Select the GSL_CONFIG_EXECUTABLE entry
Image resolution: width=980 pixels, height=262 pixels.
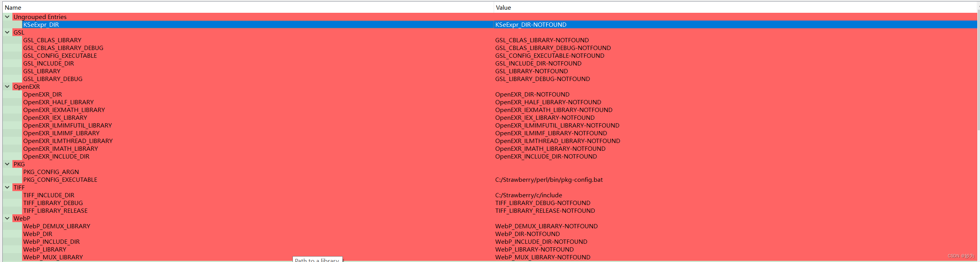tap(60, 56)
